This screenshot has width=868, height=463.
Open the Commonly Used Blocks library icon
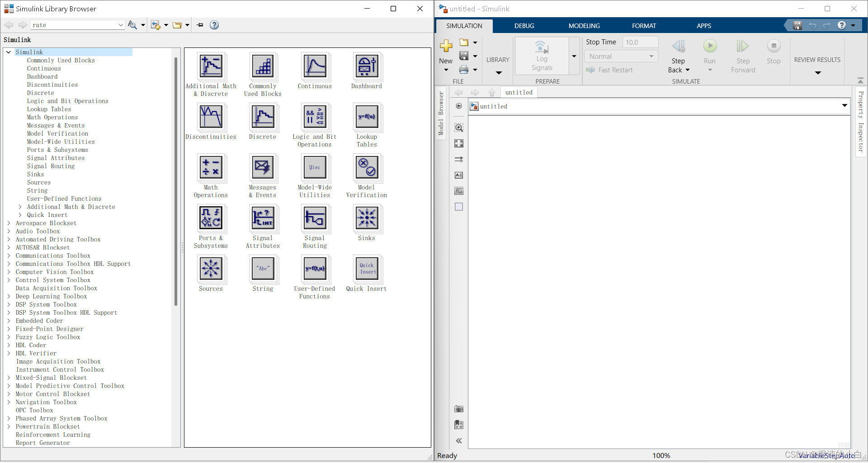(263, 66)
